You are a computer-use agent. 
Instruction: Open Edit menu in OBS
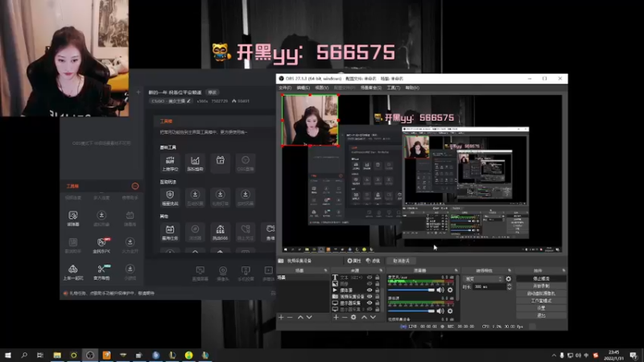(x=303, y=88)
